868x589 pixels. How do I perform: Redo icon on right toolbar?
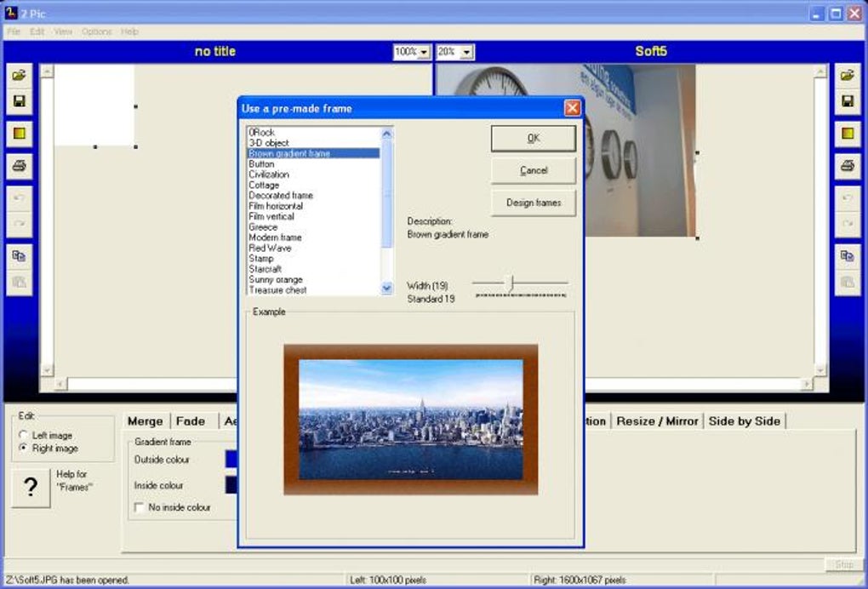coord(848,224)
